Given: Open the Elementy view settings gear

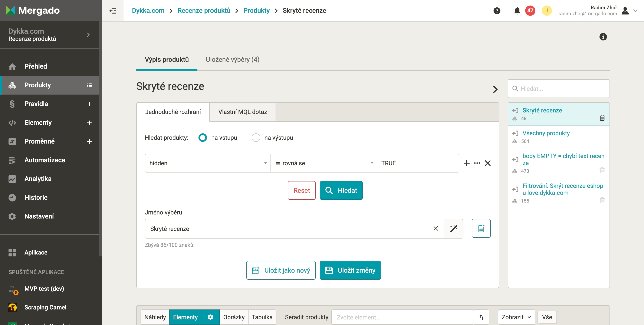Looking at the screenshot, I should pyautogui.click(x=210, y=317).
